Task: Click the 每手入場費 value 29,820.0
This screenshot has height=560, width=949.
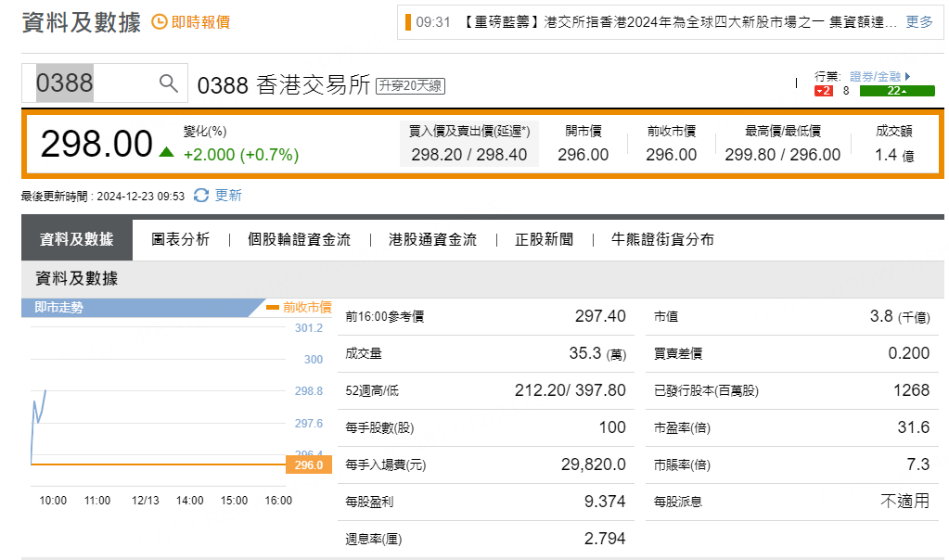Action: click(593, 465)
